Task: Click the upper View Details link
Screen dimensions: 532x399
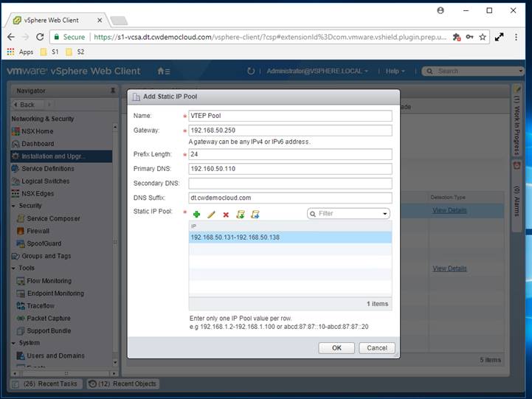Action: (449, 210)
